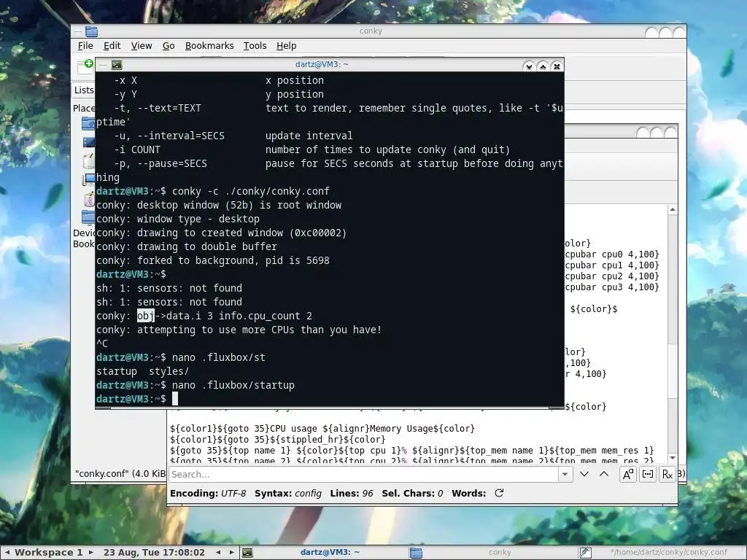The image size is (747, 560).
Task: Click the terminal window's shade (up arrow) button
Action: pos(543,66)
